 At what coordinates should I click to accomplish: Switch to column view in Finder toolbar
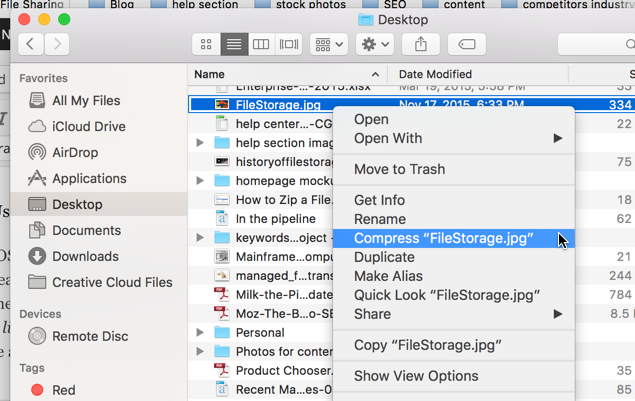(261, 44)
